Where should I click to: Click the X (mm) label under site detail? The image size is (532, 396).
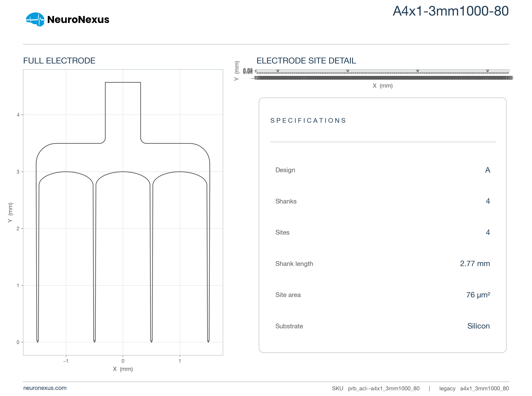click(x=383, y=86)
